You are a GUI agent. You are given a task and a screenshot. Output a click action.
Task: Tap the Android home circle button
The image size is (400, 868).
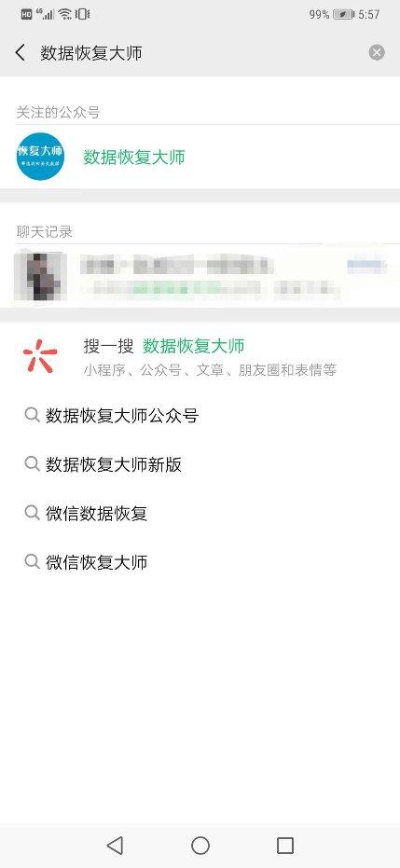[x=200, y=846]
